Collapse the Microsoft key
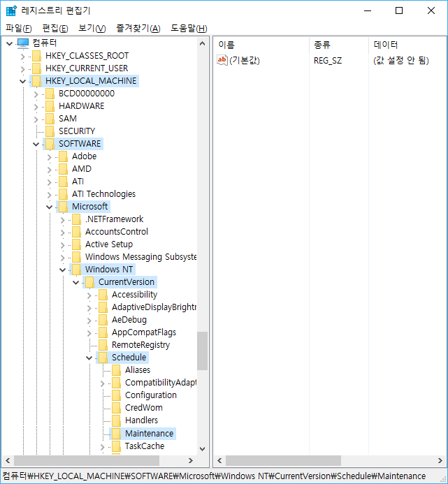Image resolution: width=448 pixels, height=484 pixels. tap(49, 207)
